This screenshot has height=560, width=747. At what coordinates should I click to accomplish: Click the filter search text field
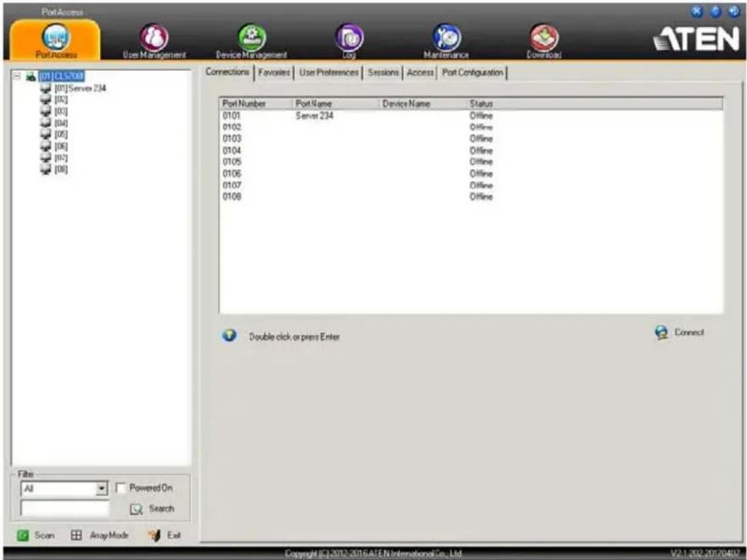pyautogui.click(x=65, y=509)
